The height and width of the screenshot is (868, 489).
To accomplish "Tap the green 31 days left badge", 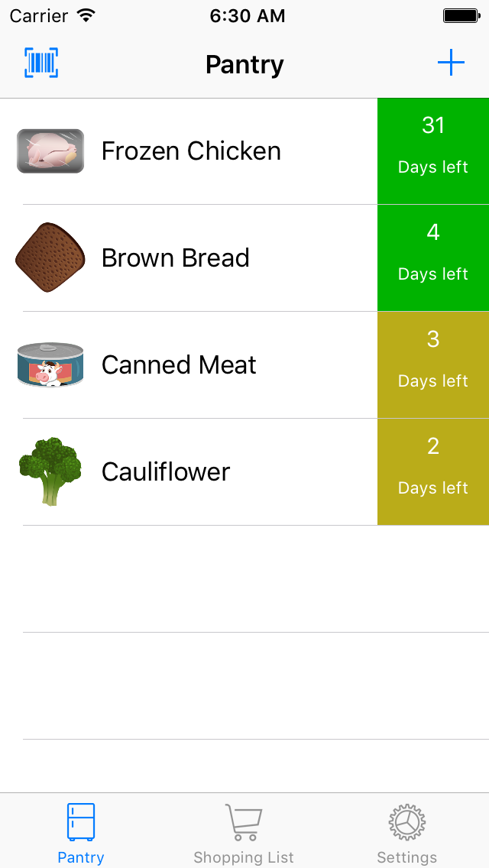I will tap(433, 151).
